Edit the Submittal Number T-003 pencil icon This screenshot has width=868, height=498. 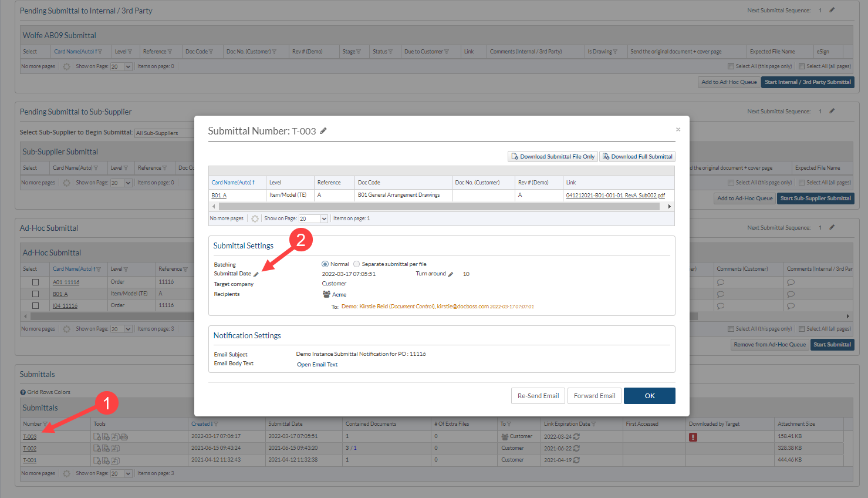(323, 131)
